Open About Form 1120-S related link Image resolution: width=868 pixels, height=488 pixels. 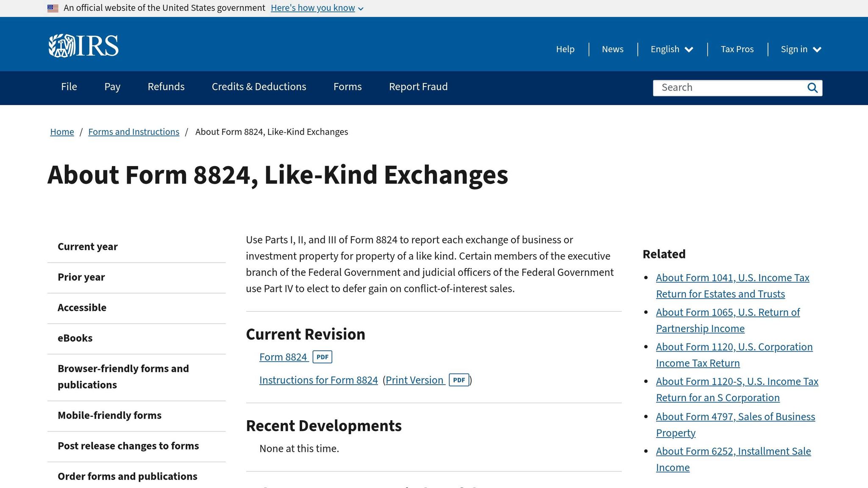(737, 390)
